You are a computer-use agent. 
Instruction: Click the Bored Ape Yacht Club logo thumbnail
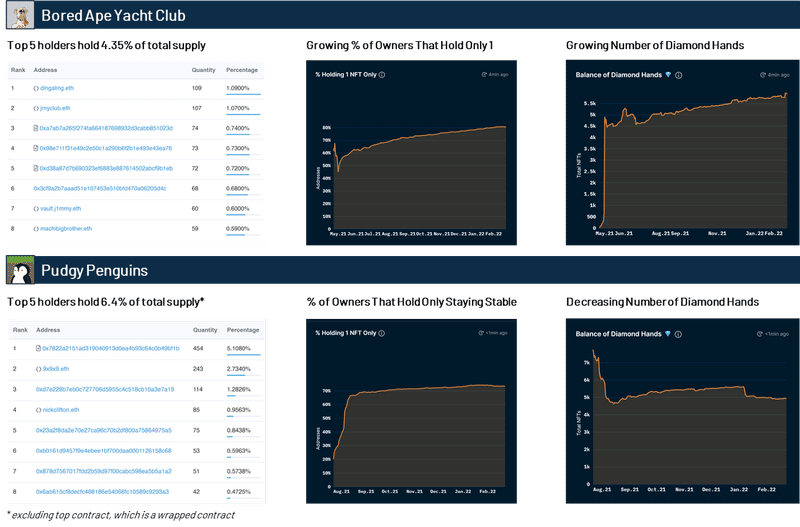[x=20, y=15]
